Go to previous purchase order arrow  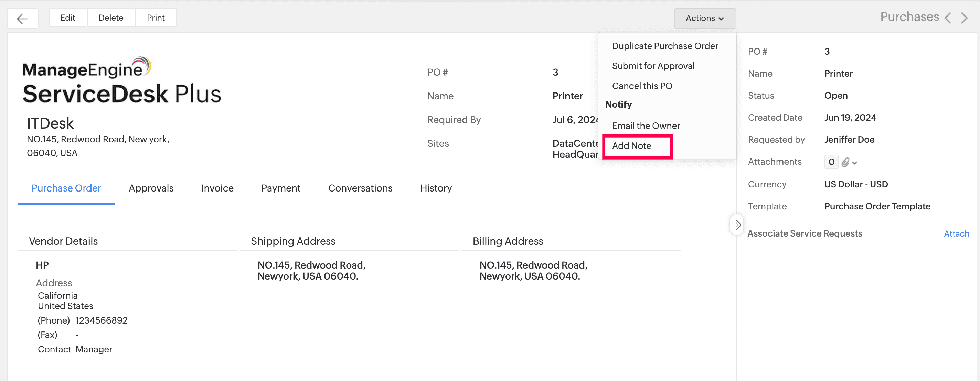pyautogui.click(x=948, y=18)
